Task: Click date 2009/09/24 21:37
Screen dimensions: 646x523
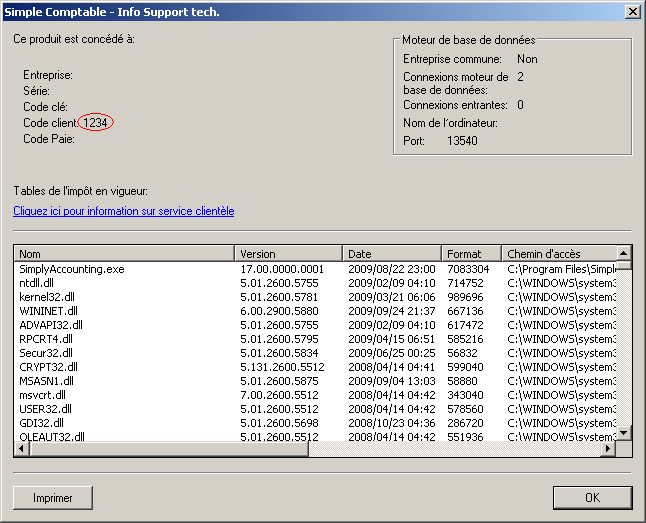Action: tap(392, 311)
